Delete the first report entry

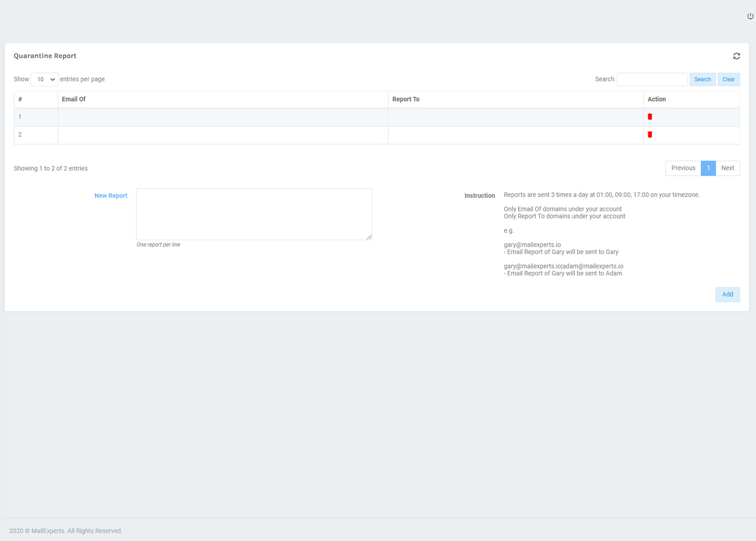click(650, 116)
